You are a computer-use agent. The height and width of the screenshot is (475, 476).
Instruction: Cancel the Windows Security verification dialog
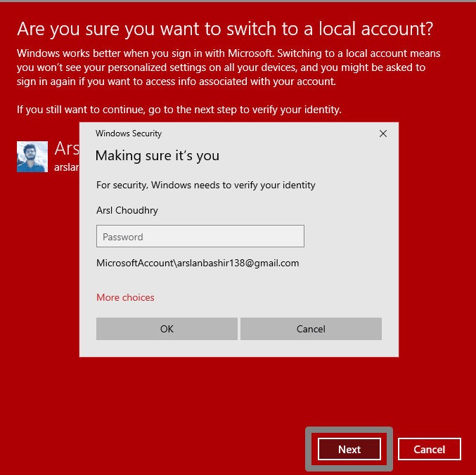click(311, 329)
